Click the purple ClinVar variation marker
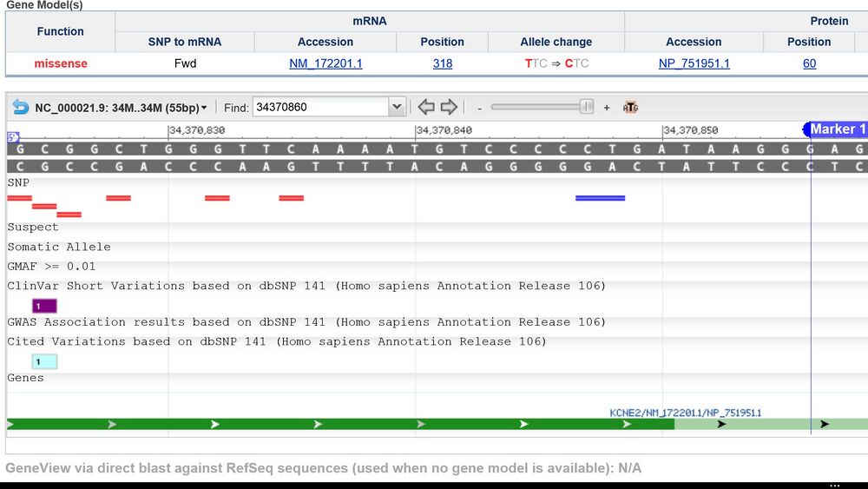This screenshot has width=868, height=489. pyautogui.click(x=44, y=306)
